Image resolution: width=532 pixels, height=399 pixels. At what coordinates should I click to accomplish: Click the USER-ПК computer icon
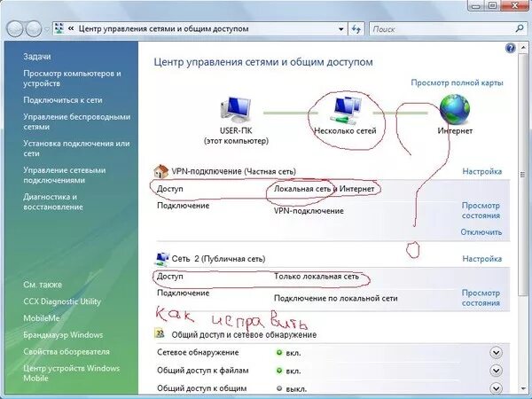pos(236,110)
